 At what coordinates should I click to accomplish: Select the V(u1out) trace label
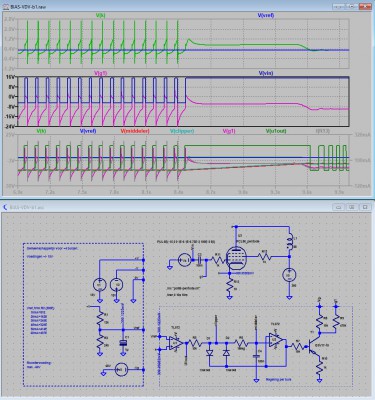click(x=276, y=131)
